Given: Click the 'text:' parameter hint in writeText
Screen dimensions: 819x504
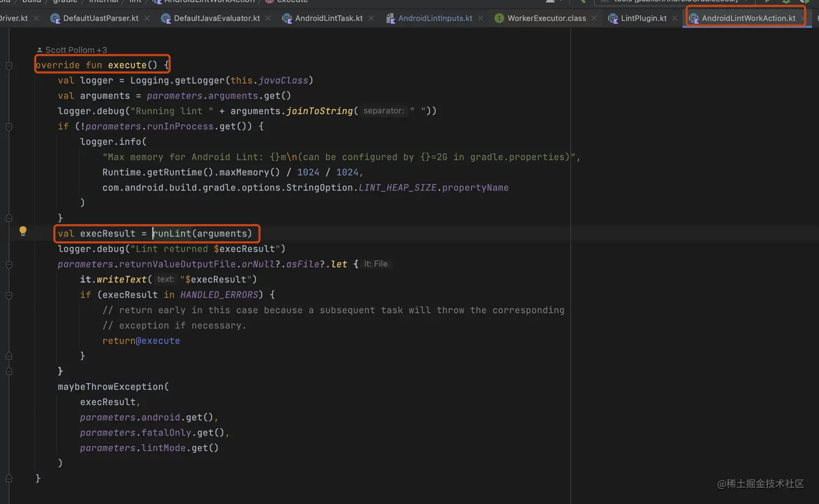Looking at the screenshot, I should pos(165,279).
